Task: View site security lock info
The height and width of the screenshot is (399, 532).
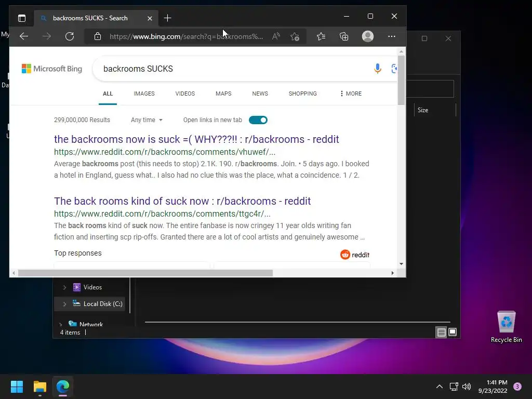Action: pos(98,36)
